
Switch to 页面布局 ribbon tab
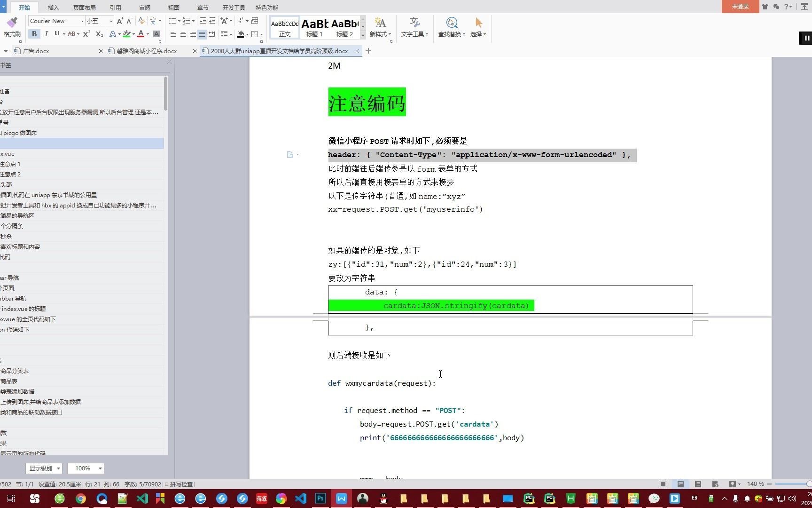pos(85,8)
